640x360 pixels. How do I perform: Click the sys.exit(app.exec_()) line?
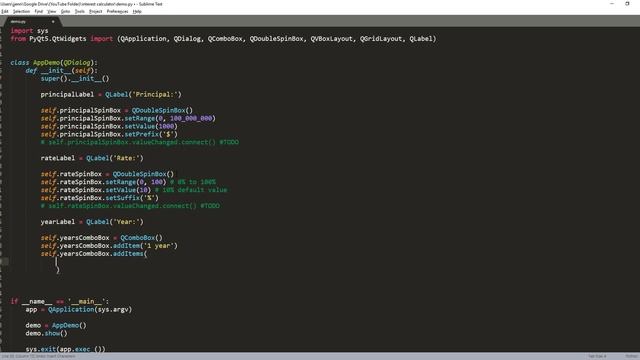pos(65,349)
